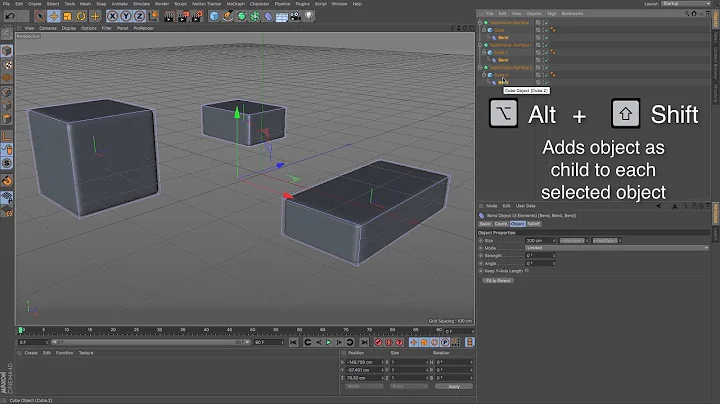Screen dimensions: 720x404
Task: Collapse Subdivision Surface.2 tree item
Action: [x=480, y=67]
